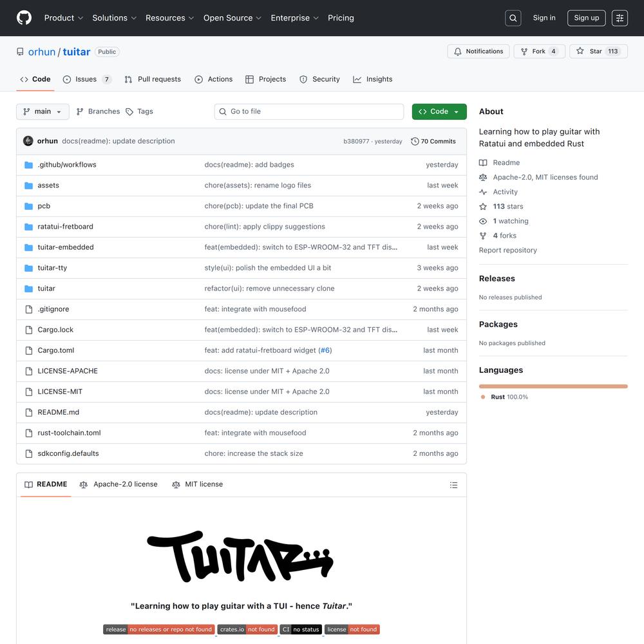Viewport: 644px width, 644px height.
Task: Open the rust-toolchain.toml file
Action: click(69, 433)
